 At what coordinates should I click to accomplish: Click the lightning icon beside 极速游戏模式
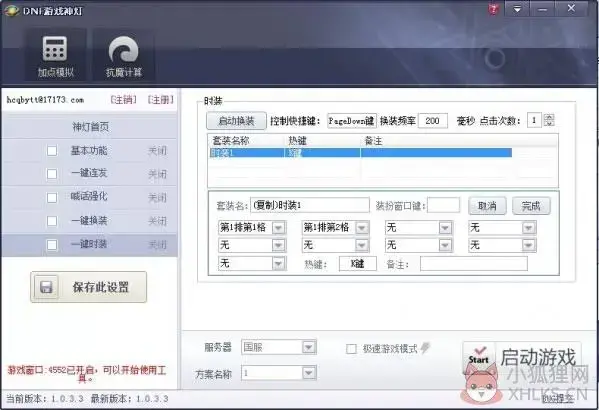click(x=425, y=348)
